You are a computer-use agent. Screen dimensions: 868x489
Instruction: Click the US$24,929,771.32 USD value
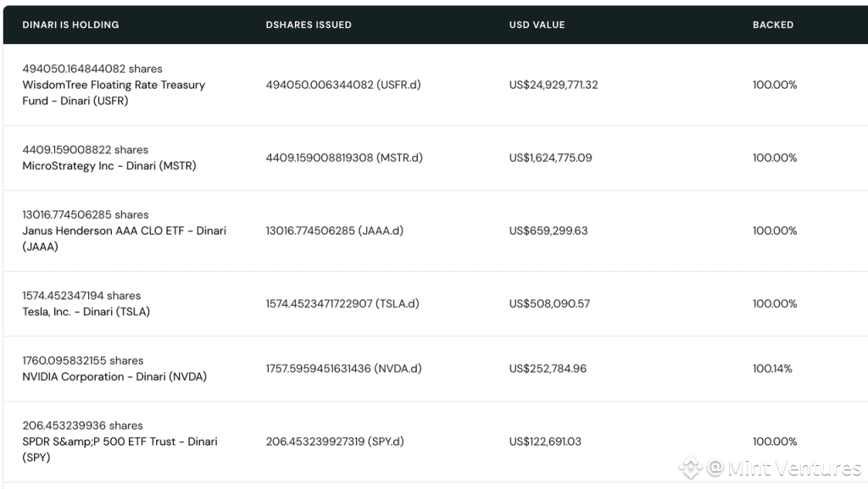(x=554, y=85)
